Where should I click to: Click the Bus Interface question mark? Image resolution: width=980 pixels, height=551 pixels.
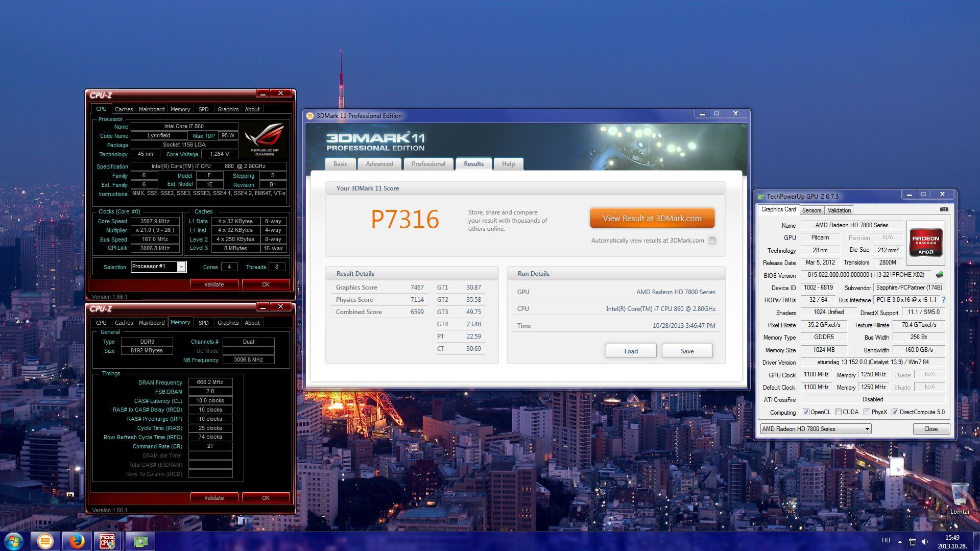tap(943, 300)
